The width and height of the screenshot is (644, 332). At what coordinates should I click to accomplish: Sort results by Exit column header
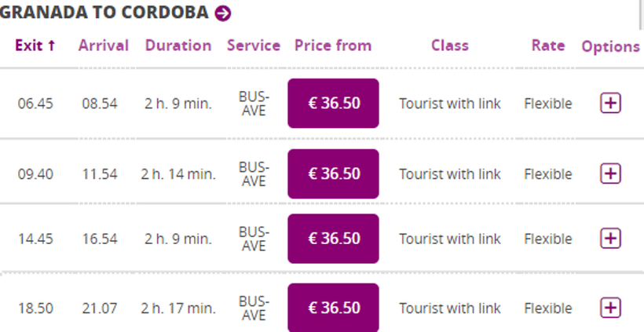click(x=35, y=46)
